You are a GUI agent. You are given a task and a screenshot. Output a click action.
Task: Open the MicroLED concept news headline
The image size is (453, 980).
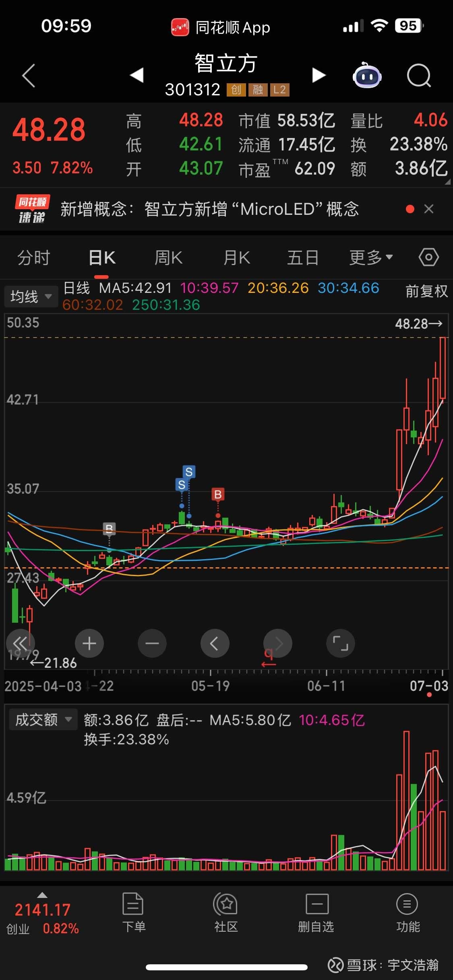pos(209,209)
